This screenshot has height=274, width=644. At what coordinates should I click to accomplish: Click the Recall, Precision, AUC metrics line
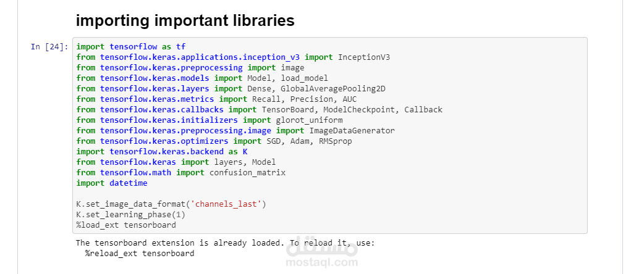pyautogui.click(x=216, y=99)
